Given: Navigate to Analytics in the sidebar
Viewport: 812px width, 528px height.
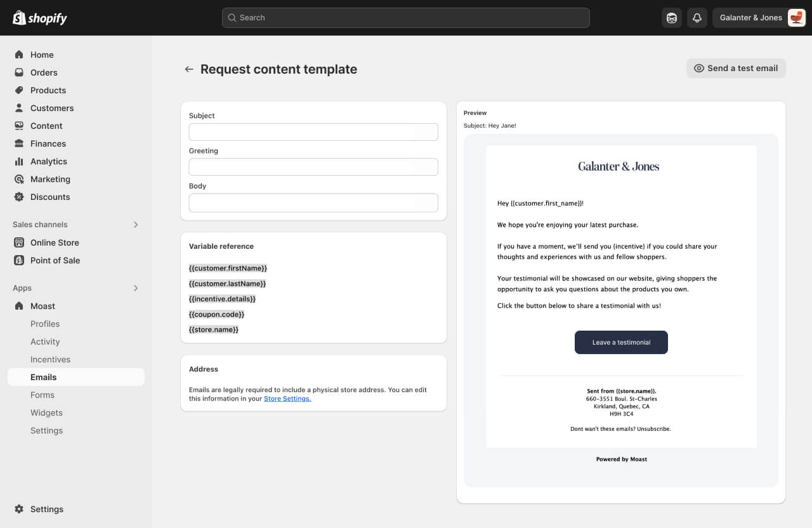Looking at the screenshot, I should (x=49, y=161).
